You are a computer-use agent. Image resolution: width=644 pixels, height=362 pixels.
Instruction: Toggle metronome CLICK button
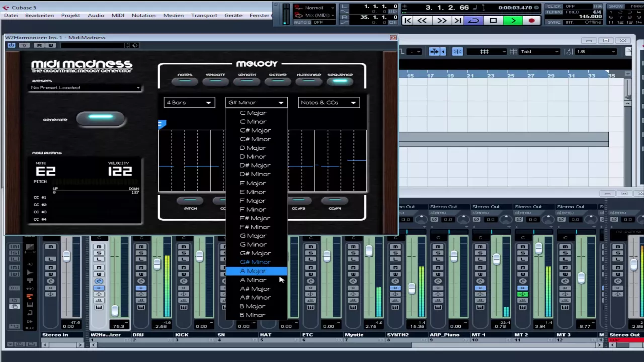[x=554, y=6]
